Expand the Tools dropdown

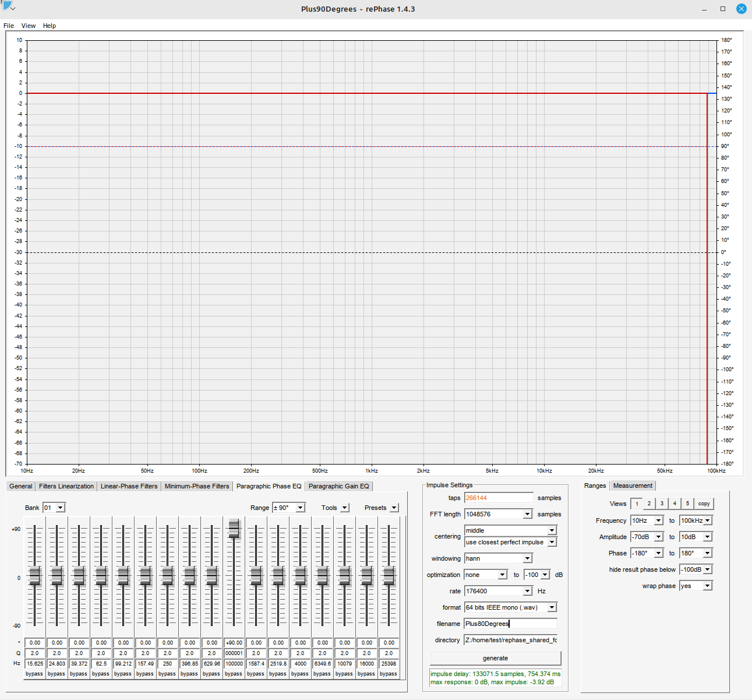pos(344,508)
